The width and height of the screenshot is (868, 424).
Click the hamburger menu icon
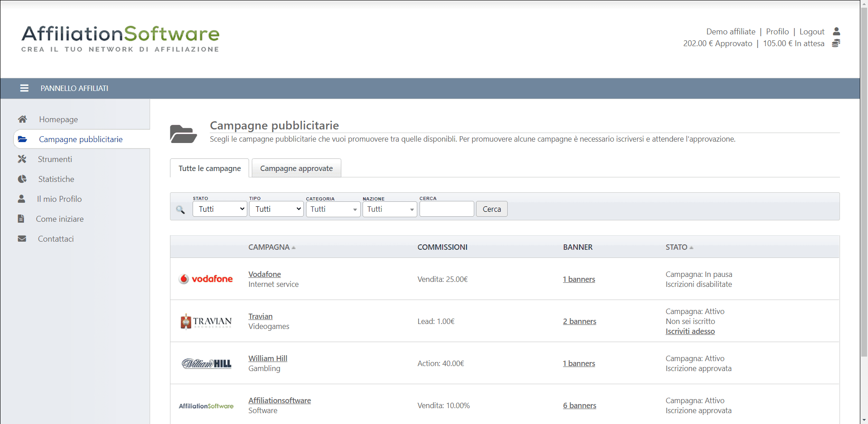click(24, 88)
